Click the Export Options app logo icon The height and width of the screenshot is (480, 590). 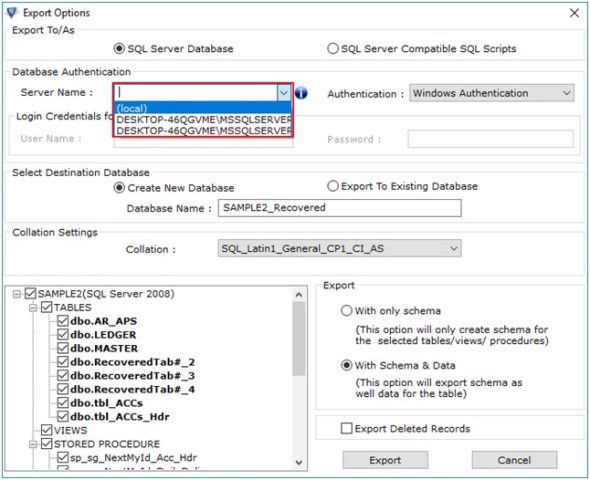click(x=12, y=12)
